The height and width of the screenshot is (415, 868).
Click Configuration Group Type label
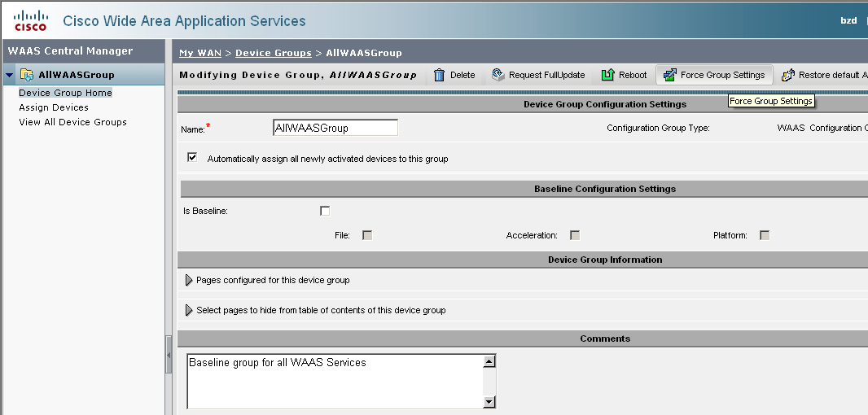(658, 128)
